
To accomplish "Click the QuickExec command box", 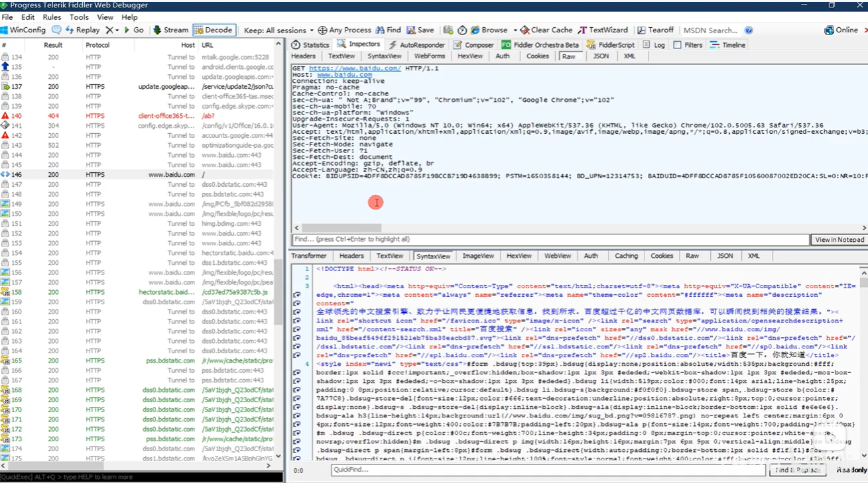I will [141, 476].
